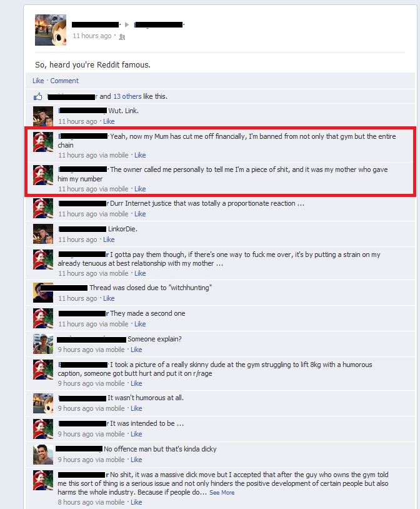Like 'Durr Internet justice' comment

pos(140,214)
